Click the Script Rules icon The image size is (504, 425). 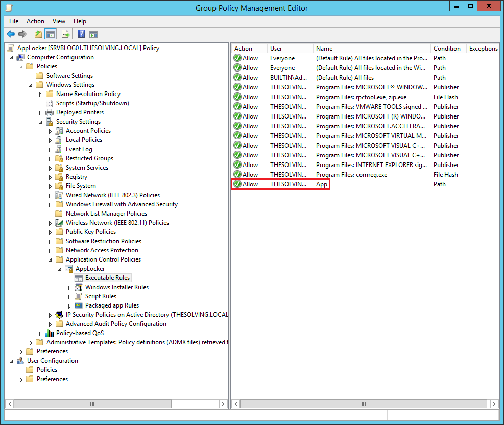click(79, 296)
